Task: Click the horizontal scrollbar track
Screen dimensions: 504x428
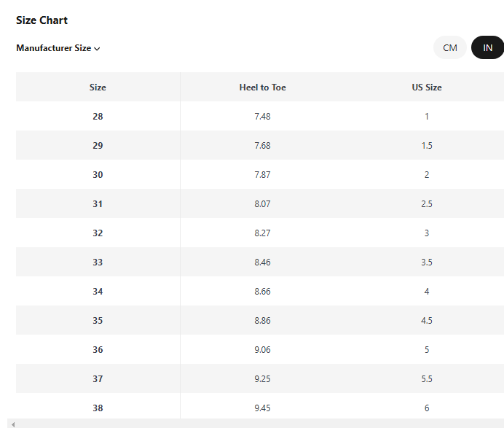Action: tap(255, 424)
